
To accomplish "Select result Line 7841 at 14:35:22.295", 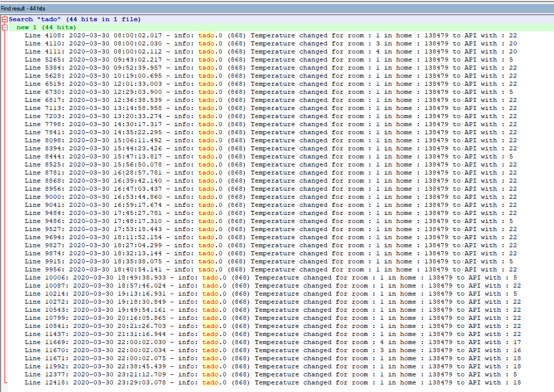I will (x=270, y=132).
